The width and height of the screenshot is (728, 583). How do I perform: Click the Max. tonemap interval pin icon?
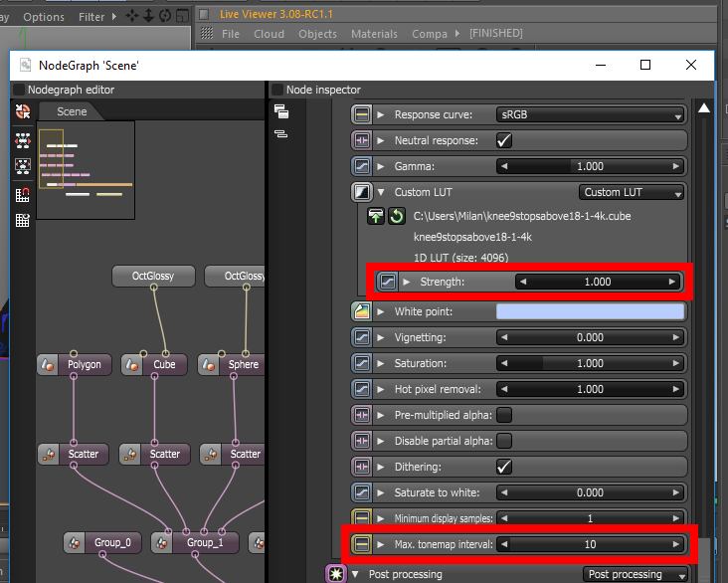362,544
